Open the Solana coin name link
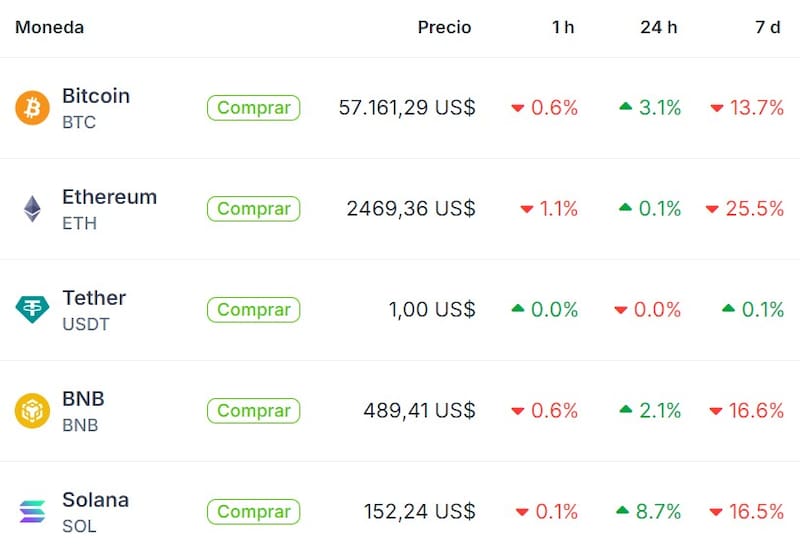Image resolution: width=800 pixels, height=552 pixels. pos(95,500)
